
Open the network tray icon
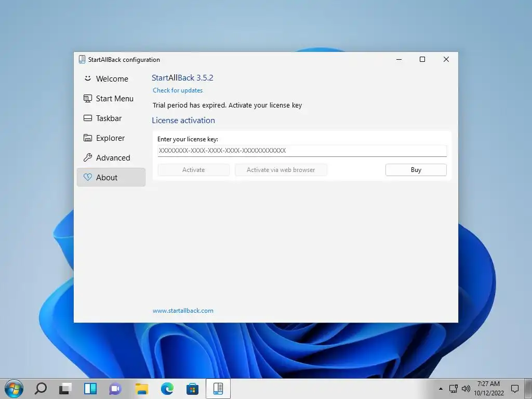point(453,389)
